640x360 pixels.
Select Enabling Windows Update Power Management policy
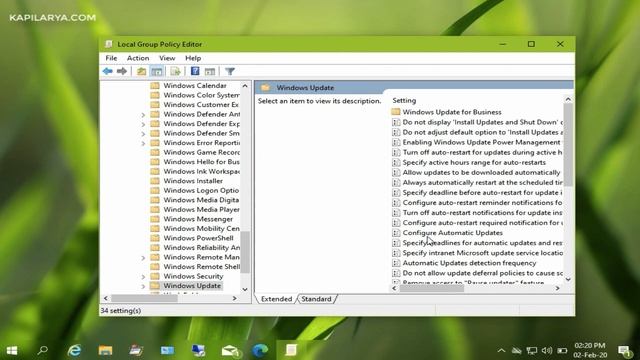[481, 142]
